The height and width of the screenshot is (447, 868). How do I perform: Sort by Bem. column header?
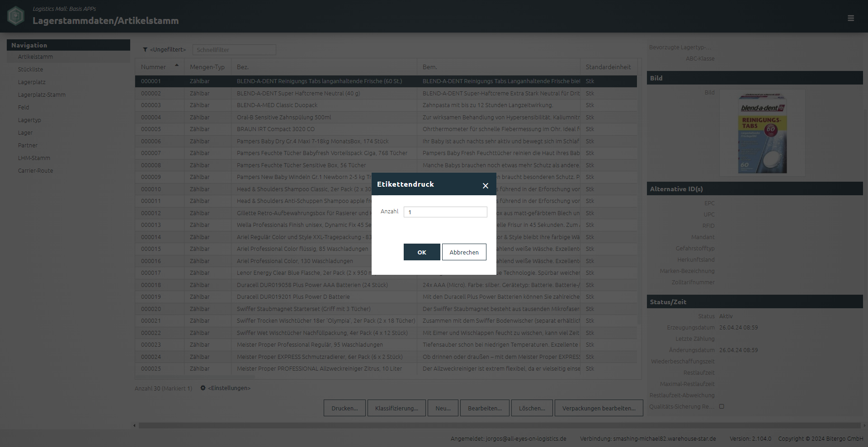[498, 67]
